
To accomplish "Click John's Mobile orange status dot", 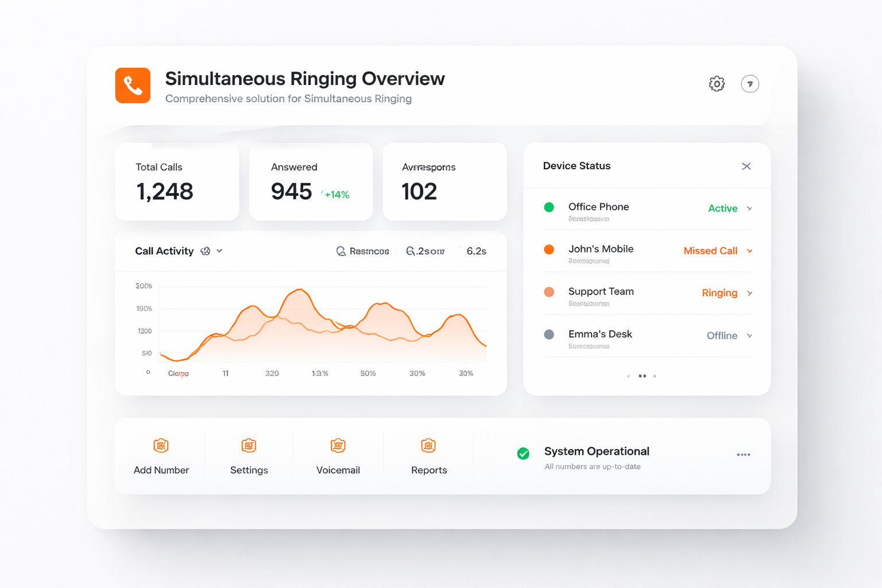I will pos(549,249).
